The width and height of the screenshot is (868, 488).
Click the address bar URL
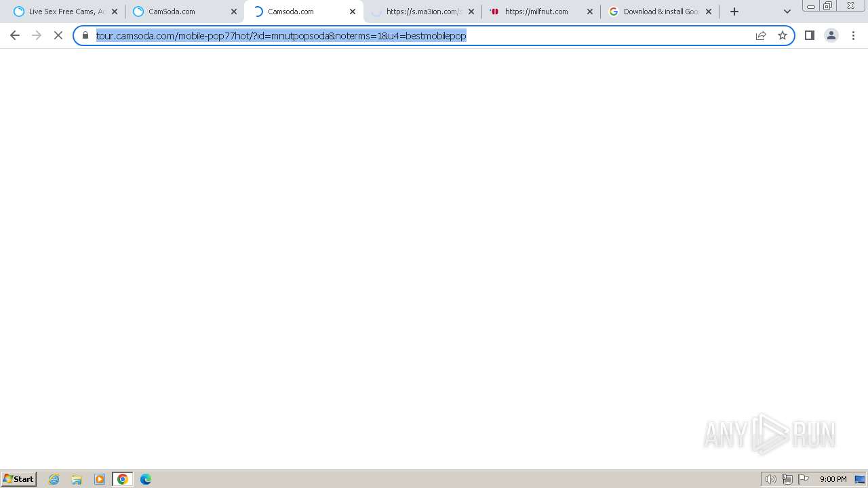click(281, 35)
